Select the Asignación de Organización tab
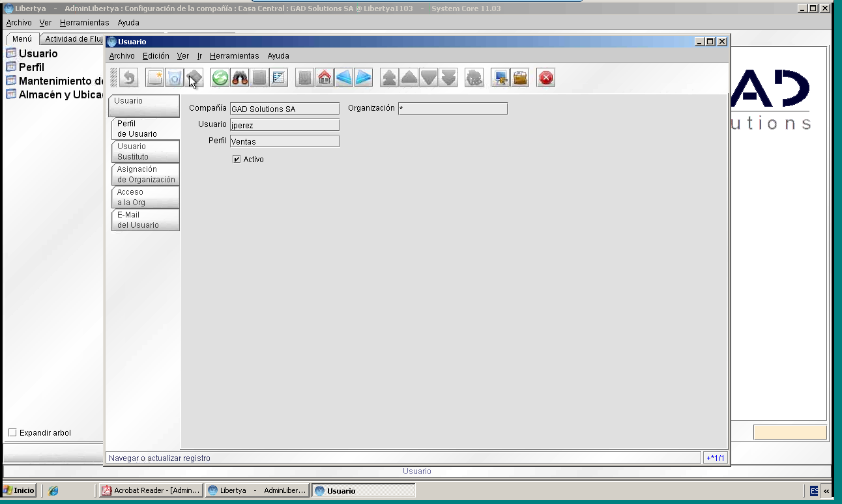The width and height of the screenshot is (842, 504). tap(145, 174)
